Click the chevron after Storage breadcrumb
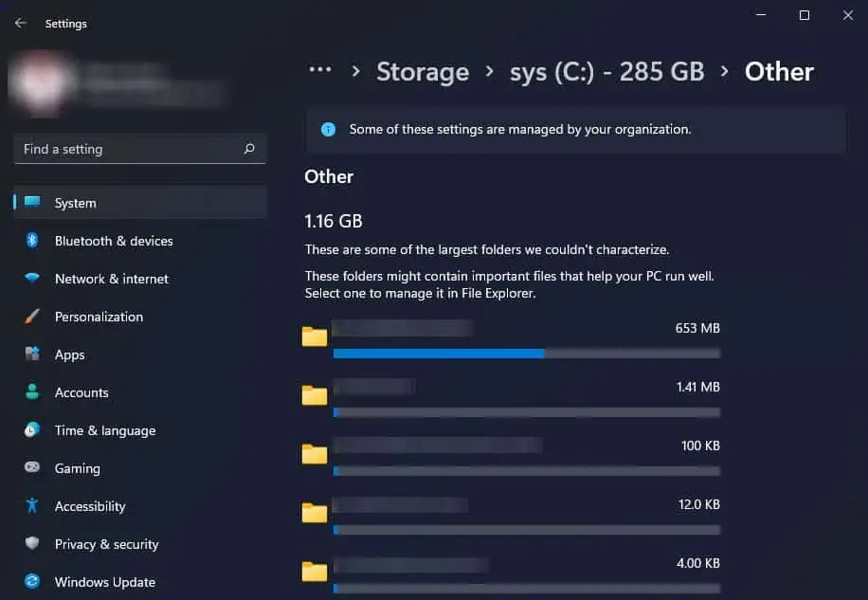The image size is (868, 600). pyautogui.click(x=489, y=71)
